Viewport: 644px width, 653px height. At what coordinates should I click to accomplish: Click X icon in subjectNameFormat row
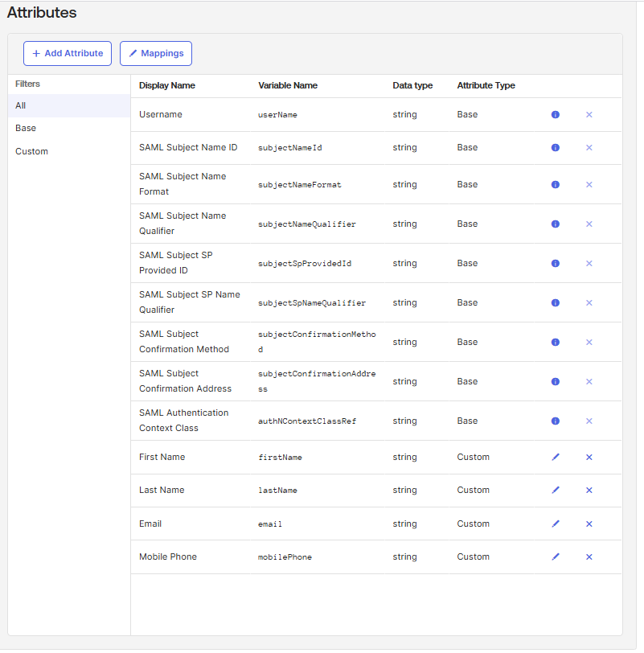point(589,184)
